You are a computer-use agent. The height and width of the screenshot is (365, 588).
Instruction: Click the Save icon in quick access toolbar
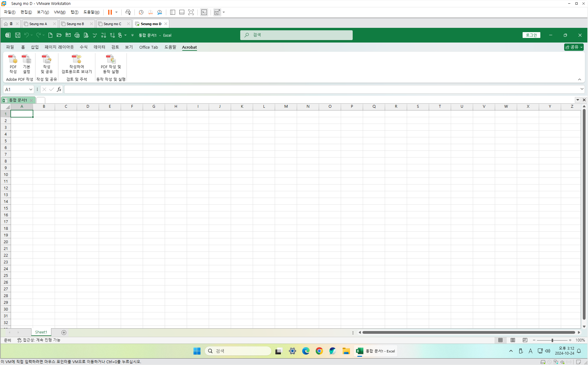pos(18,35)
